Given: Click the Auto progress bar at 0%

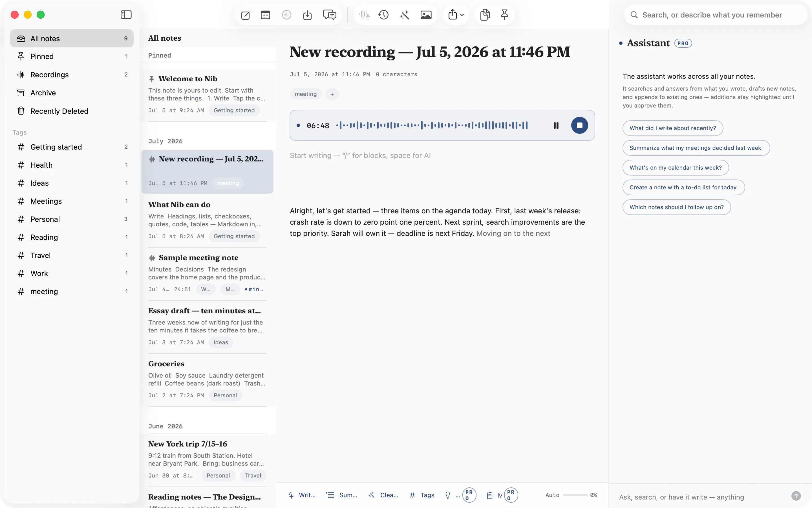Looking at the screenshot, I should [575, 495].
